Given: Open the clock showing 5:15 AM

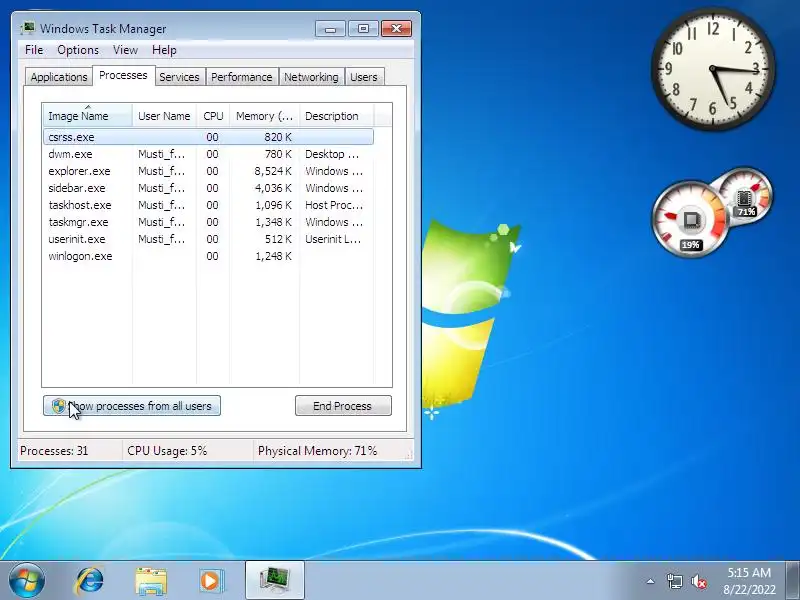Looking at the screenshot, I should tap(749, 581).
